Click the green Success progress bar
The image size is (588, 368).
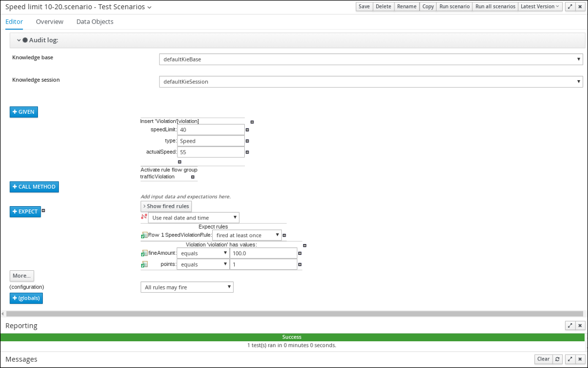[x=292, y=337]
